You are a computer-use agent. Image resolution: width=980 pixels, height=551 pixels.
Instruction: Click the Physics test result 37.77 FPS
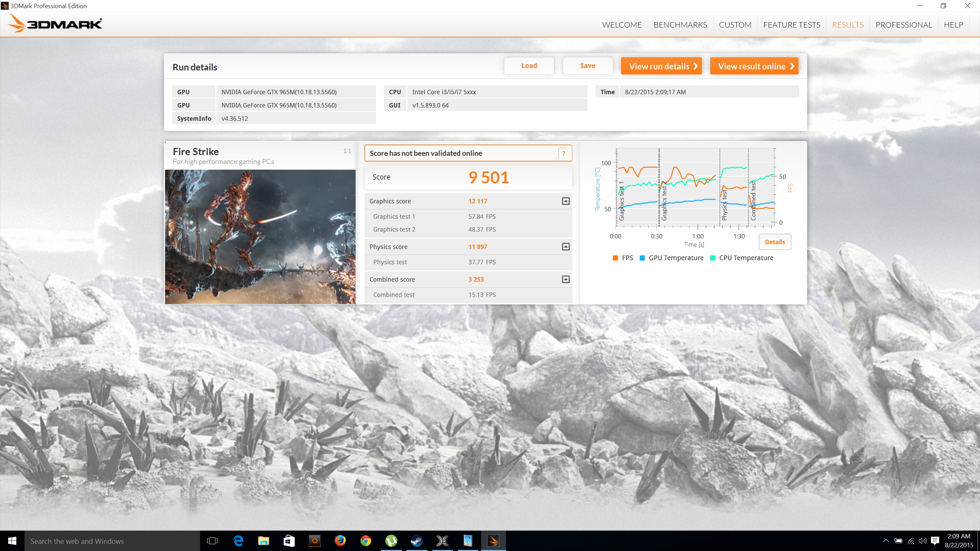pos(482,262)
